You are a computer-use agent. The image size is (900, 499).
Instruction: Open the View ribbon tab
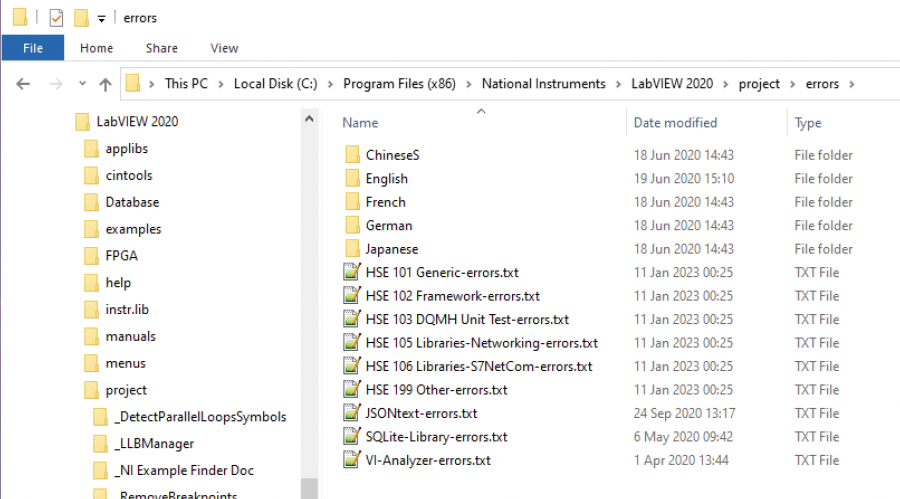(224, 48)
